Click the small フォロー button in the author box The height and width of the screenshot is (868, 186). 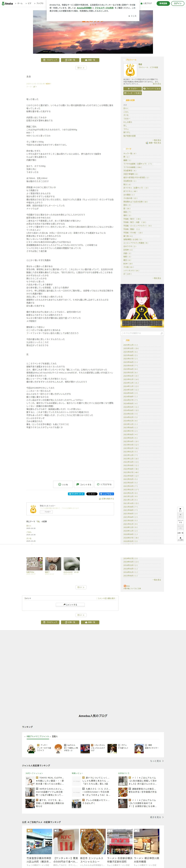(x=46, y=512)
